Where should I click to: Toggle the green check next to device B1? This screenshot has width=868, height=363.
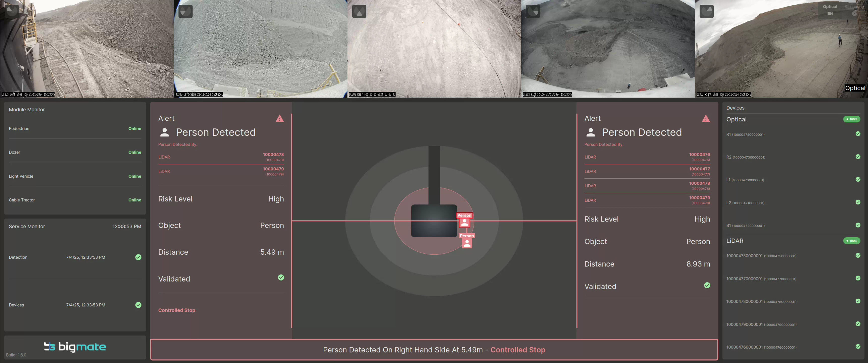click(x=857, y=225)
